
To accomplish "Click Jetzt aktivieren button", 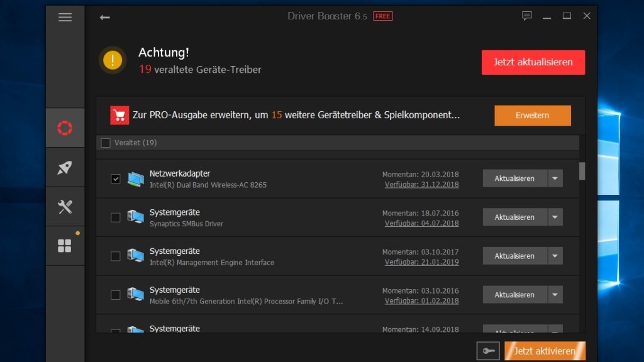I will 545,351.
